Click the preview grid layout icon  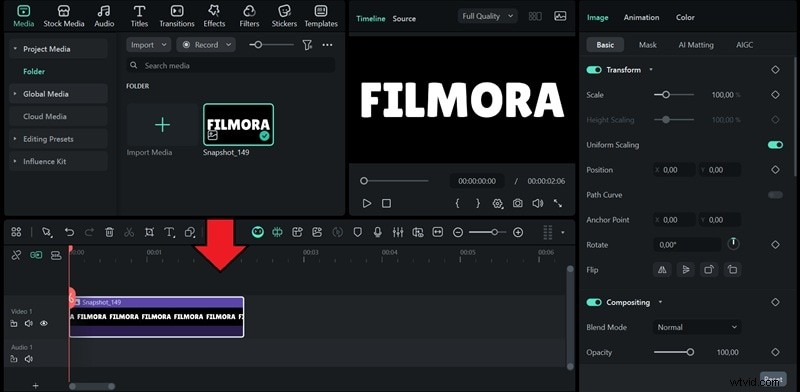click(x=535, y=16)
